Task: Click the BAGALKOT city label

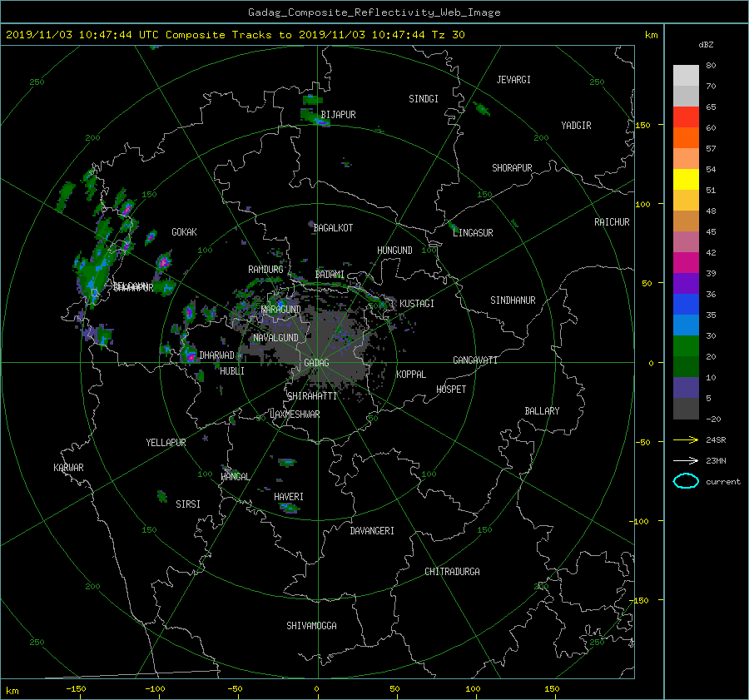Action: click(x=333, y=228)
